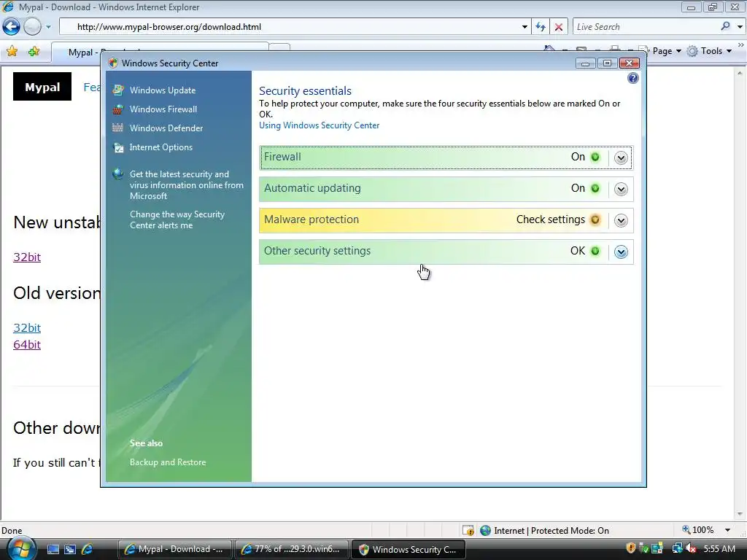This screenshot has height=560, width=747.
Task: Expand the Firewall section chevron
Action: [x=621, y=157]
